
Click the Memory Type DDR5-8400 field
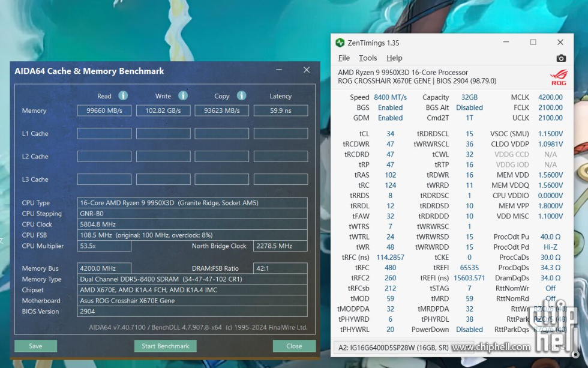[193, 279]
